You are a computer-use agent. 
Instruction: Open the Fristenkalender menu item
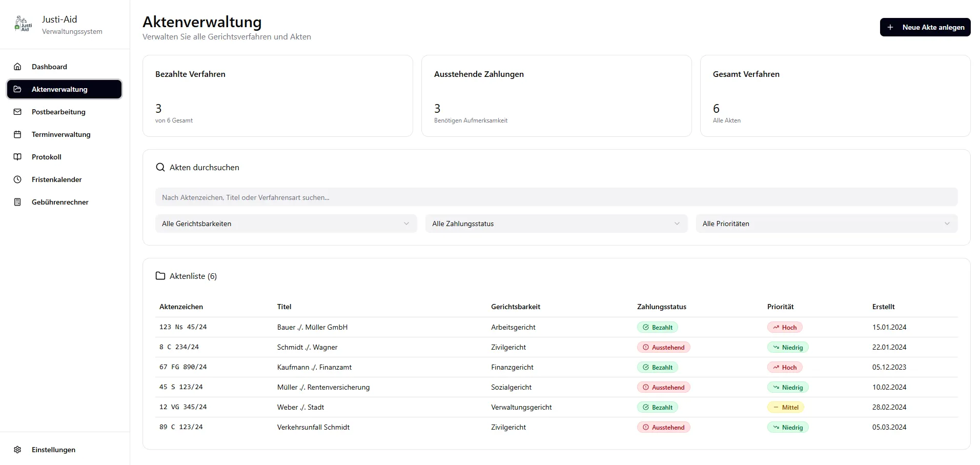(56, 179)
